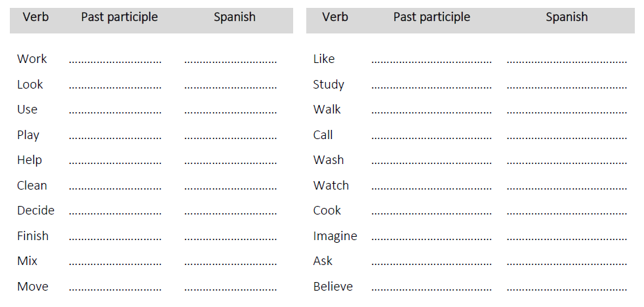Image resolution: width=644 pixels, height=307 pixels.
Task: Click the Spanish blank for Imagine
Action: [567, 237]
